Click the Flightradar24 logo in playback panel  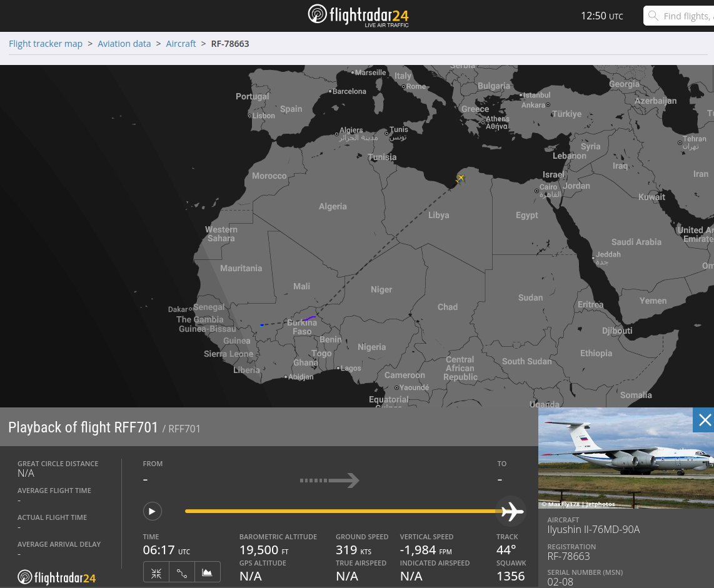pos(56,577)
